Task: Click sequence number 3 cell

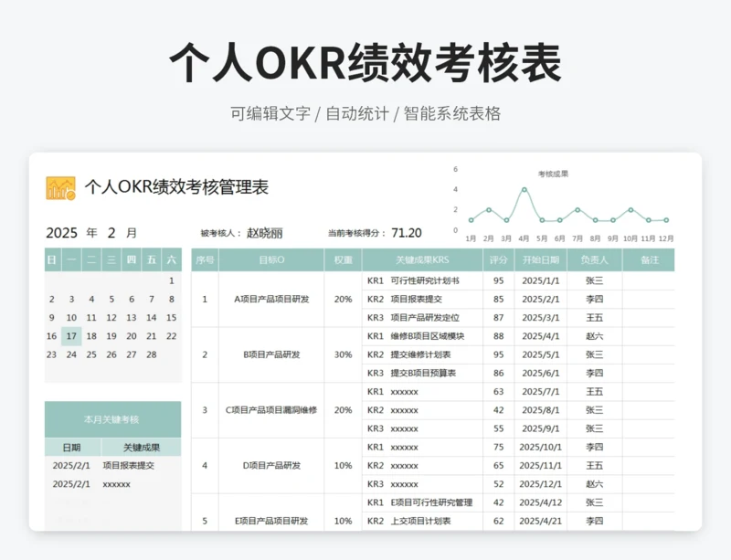Action: pos(205,410)
